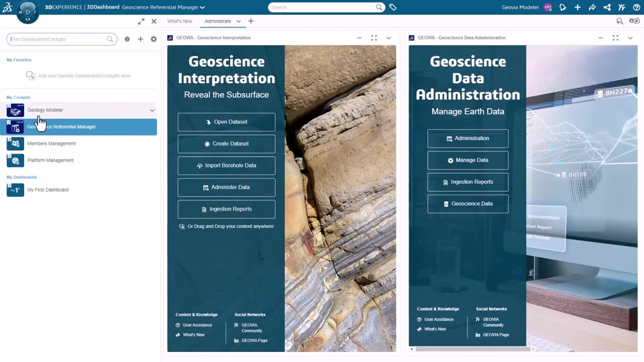The image size is (644, 362).
Task: Maximize Geoscience Data Administration widget
Action: 615,38
